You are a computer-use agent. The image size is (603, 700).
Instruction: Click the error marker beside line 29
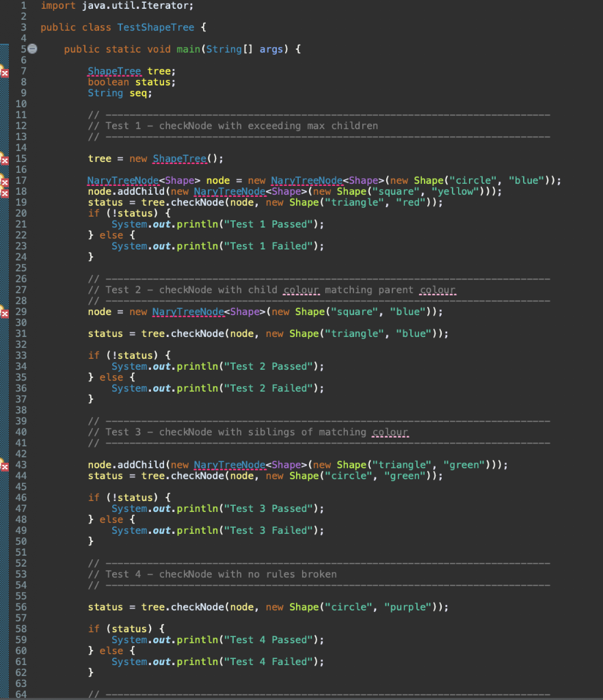(x=4, y=312)
